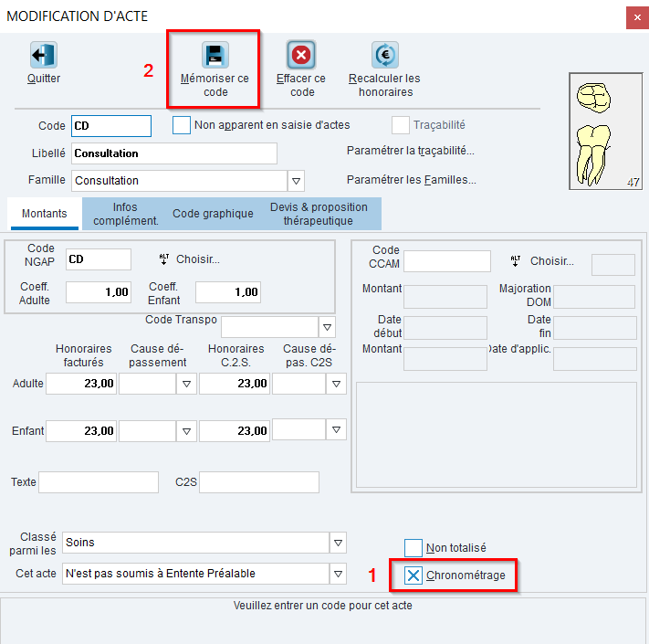Click Adulte Honoraires C.2.S. field
Screen dimensions: 649x644
pyautogui.click(x=235, y=384)
